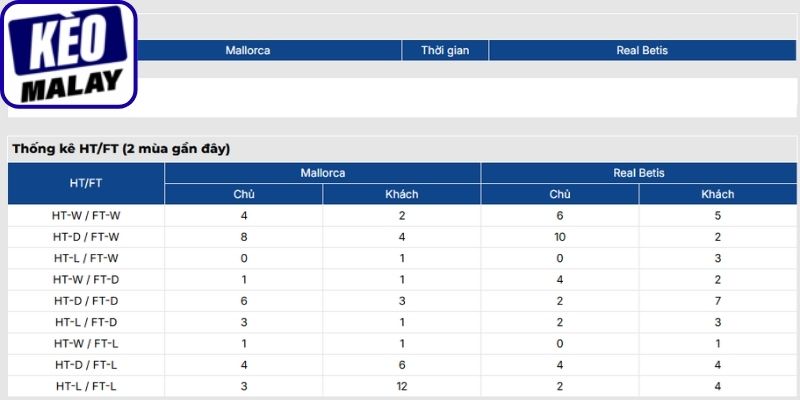Click the Kèo Malay logo

[69, 55]
